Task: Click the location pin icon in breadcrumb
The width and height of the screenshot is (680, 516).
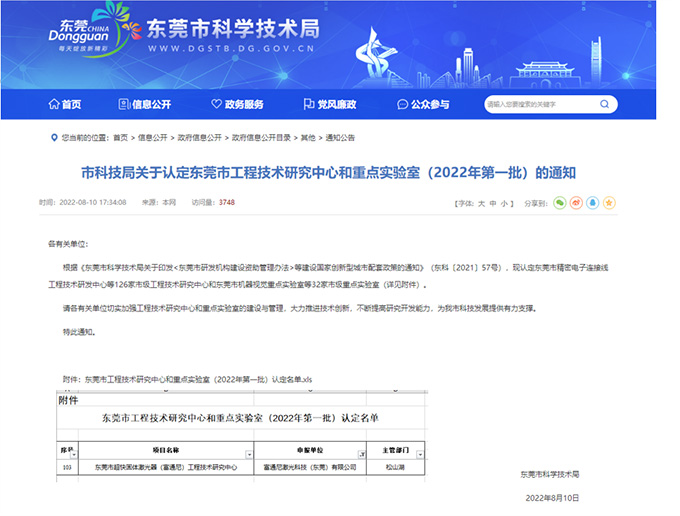Action: [54, 138]
